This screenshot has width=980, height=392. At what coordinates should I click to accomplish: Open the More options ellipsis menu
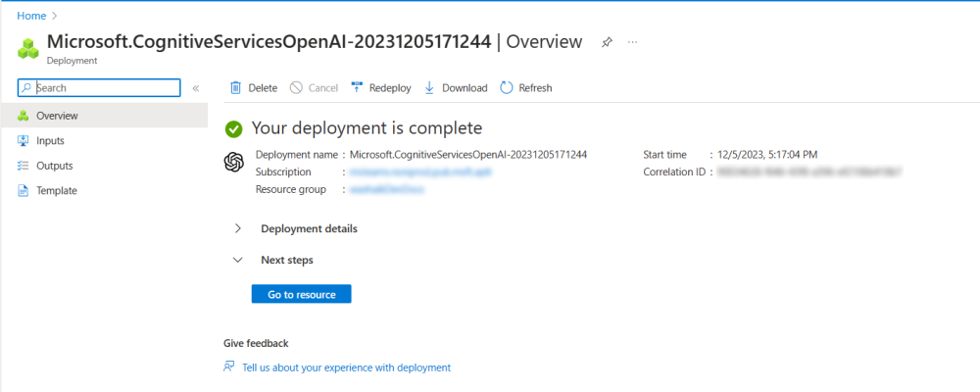tap(632, 42)
